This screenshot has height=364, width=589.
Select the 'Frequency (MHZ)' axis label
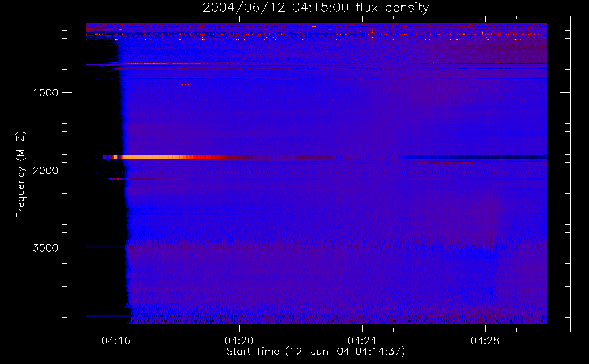(x=20, y=175)
